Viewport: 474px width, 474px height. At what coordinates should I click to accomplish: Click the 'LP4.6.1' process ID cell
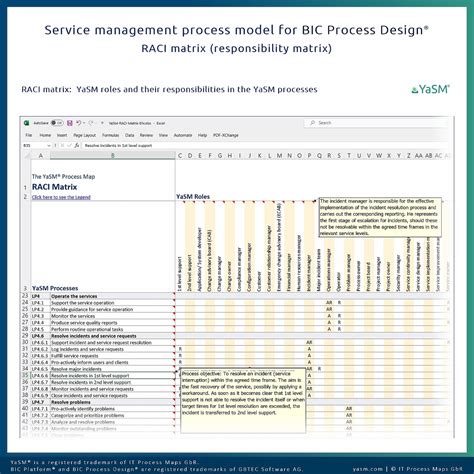tap(40, 343)
